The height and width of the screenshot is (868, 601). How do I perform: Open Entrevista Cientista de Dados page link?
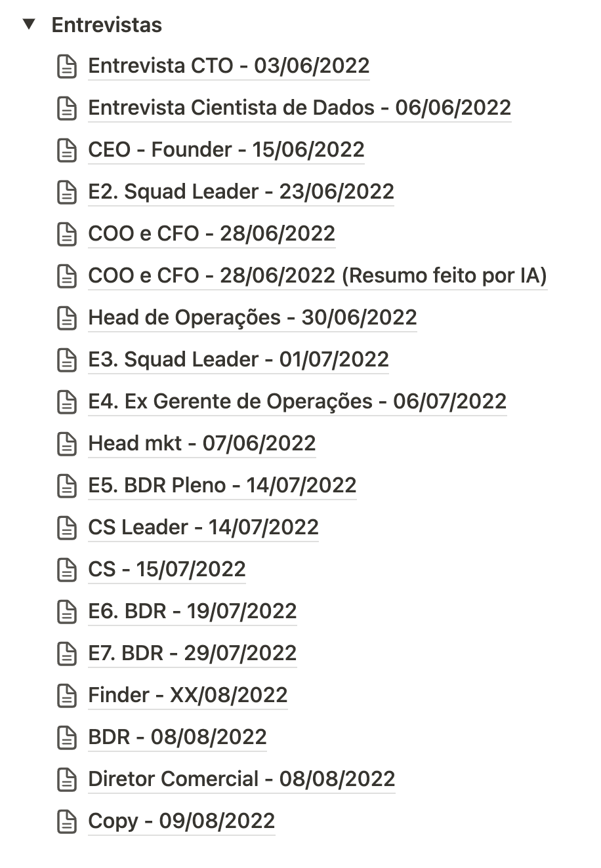[299, 108]
